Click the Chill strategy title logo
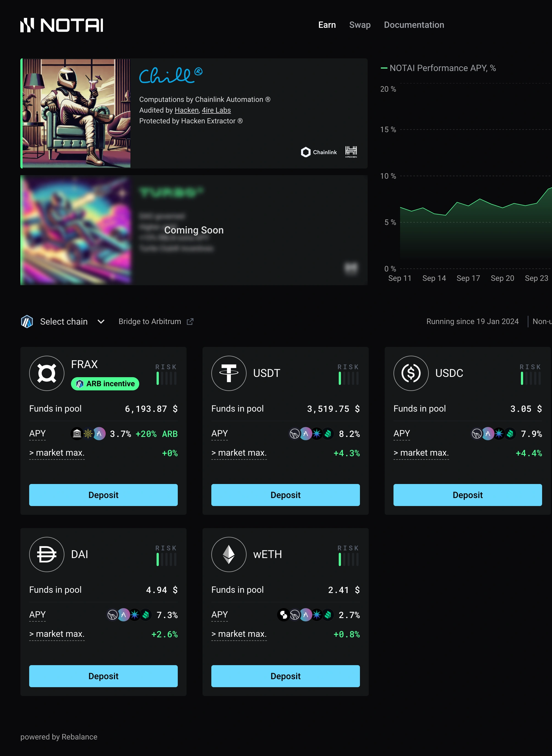 point(171,75)
